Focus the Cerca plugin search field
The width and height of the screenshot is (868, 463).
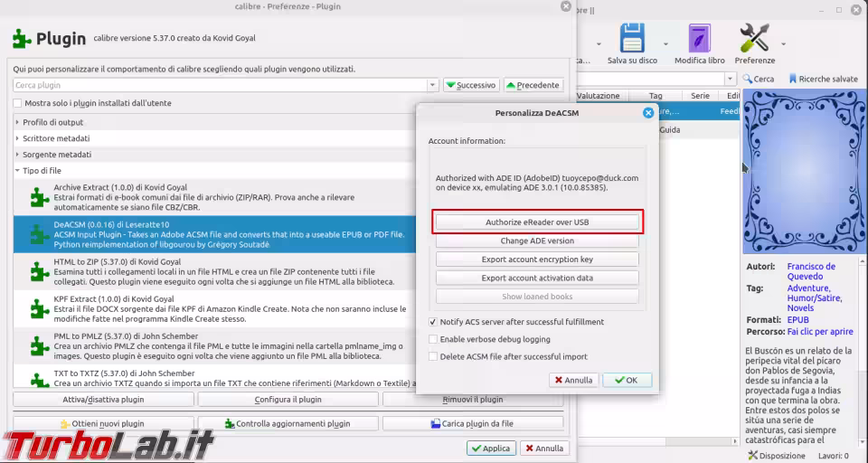tap(220, 85)
